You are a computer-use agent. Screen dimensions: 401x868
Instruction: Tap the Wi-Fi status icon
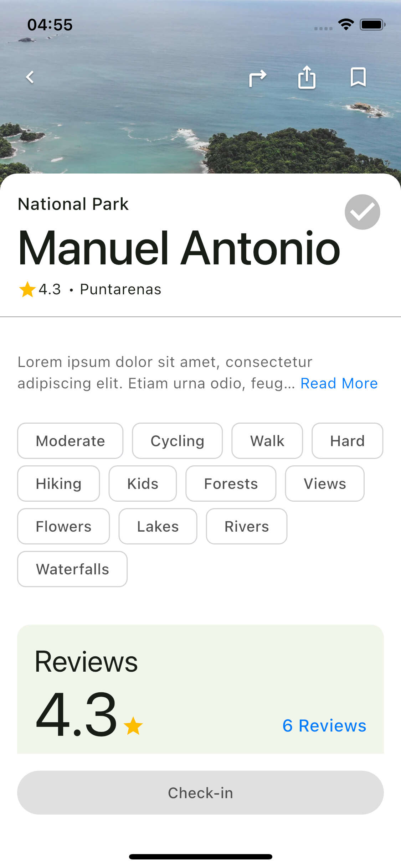(x=346, y=25)
